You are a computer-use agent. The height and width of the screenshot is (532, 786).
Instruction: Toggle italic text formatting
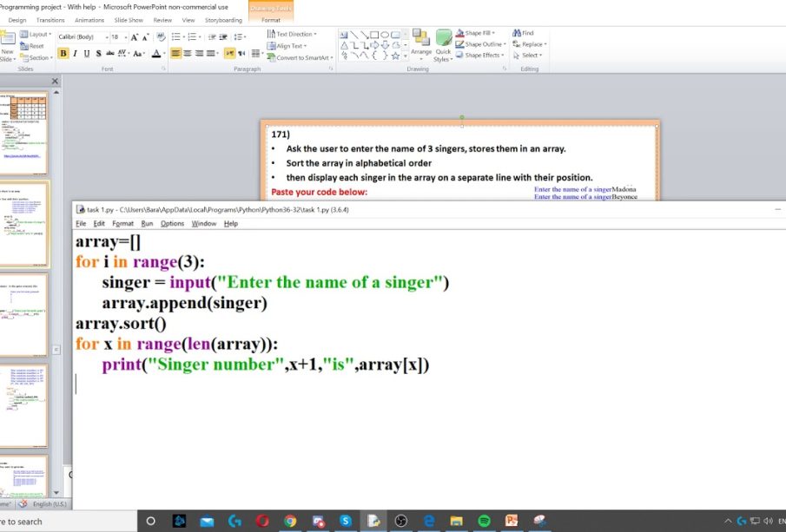pos(75,53)
